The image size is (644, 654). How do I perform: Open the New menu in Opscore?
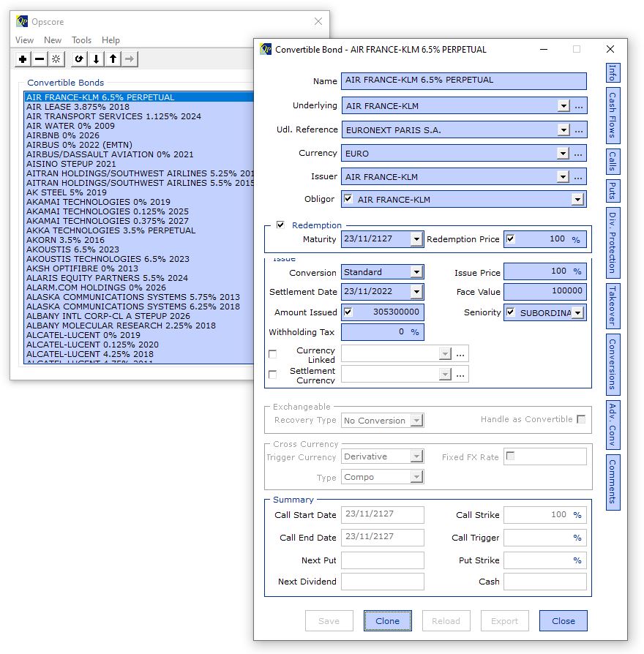pyautogui.click(x=53, y=40)
